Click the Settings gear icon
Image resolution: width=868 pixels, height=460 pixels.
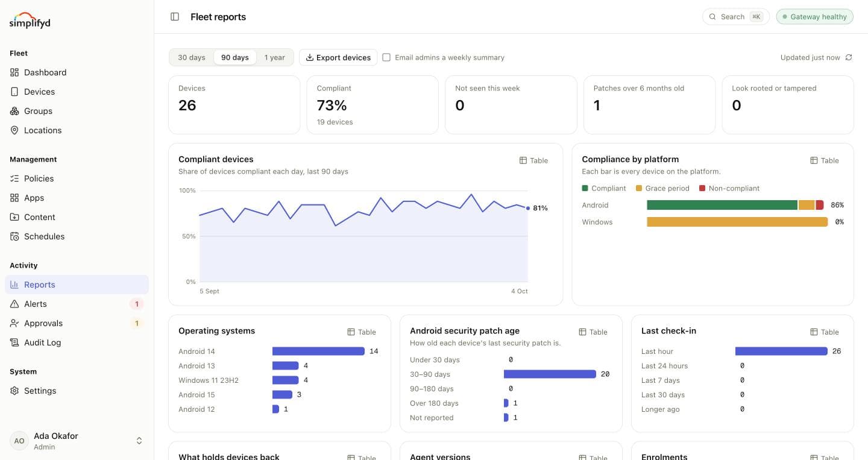(x=14, y=391)
